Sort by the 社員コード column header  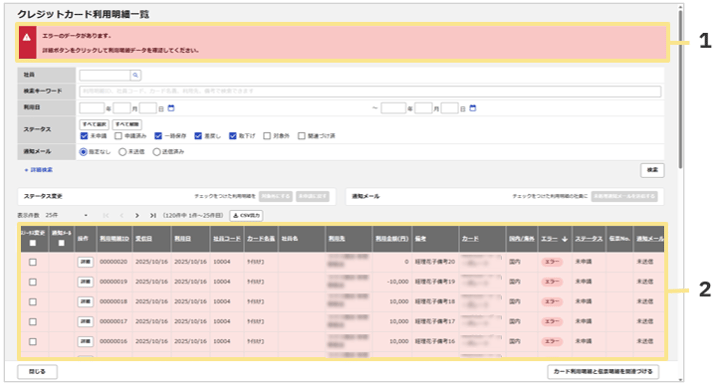click(227, 239)
